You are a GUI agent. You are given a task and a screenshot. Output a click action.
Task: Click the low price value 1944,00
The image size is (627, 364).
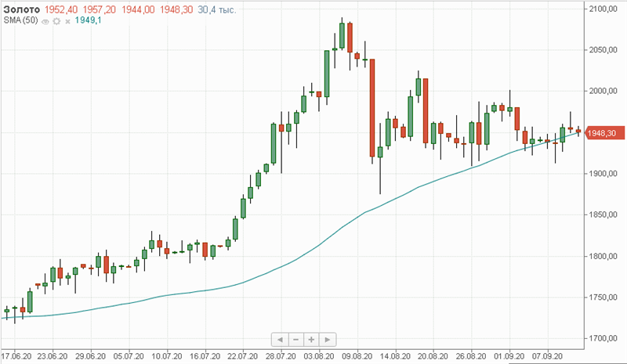(138, 9)
